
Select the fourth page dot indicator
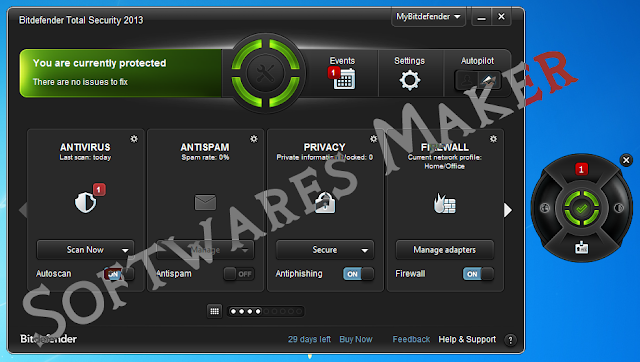click(258, 311)
